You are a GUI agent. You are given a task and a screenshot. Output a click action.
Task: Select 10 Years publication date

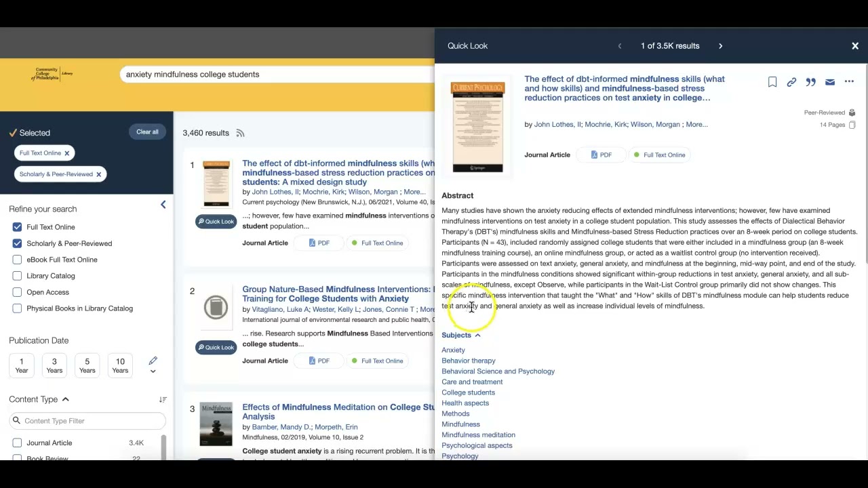tap(120, 366)
